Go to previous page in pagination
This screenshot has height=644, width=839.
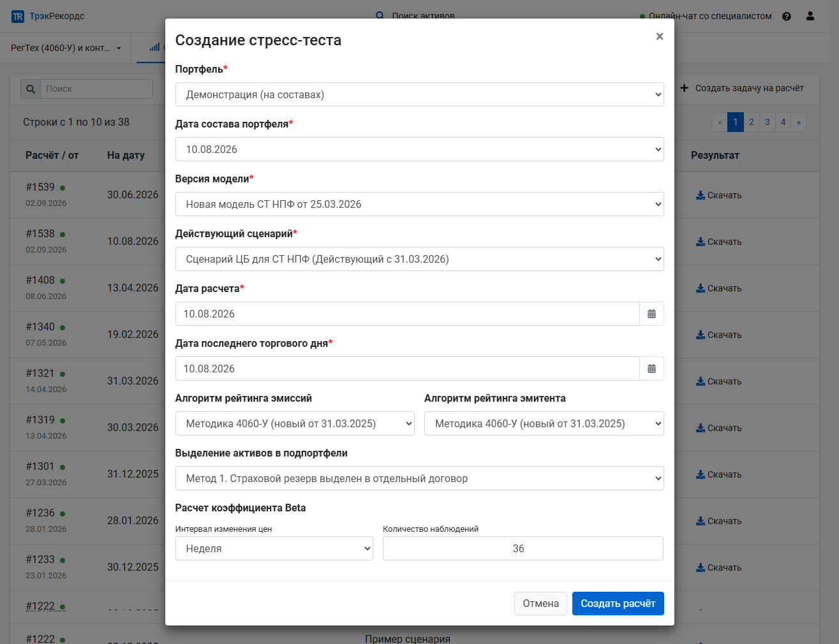[x=720, y=122]
